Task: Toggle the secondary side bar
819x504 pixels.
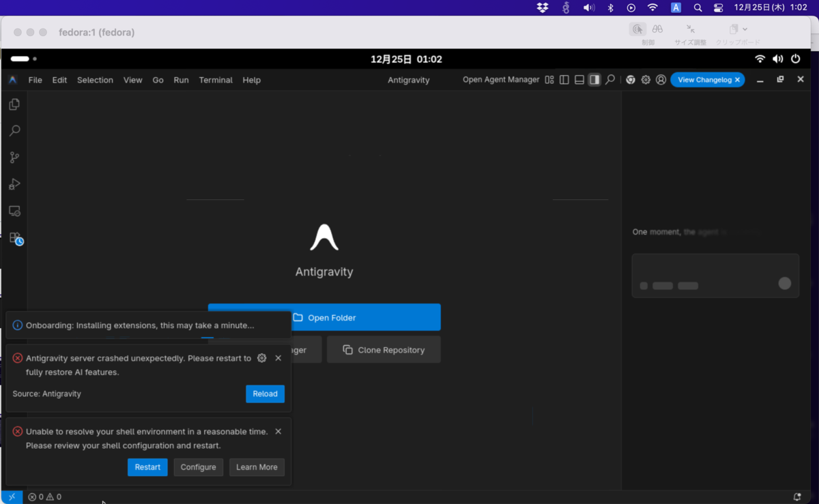Action: tap(594, 80)
